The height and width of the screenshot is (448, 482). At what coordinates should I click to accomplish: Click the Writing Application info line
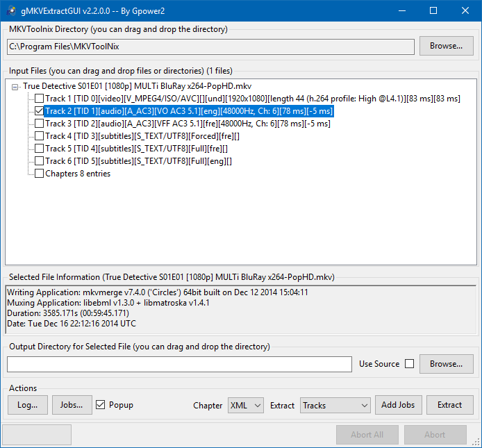pyautogui.click(x=158, y=292)
